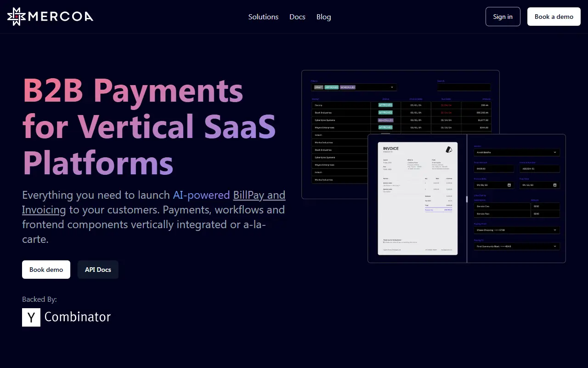588x368 pixels.
Task: Open the Invoice Date calendar icon in preview
Action: coord(509,185)
